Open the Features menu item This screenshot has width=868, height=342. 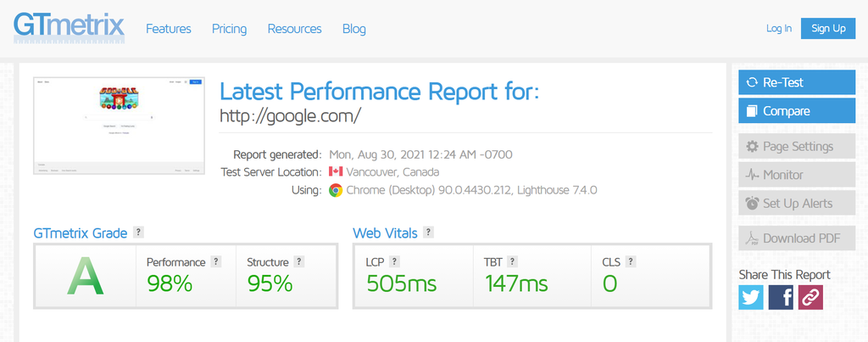pyautogui.click(x=169, y=29)
